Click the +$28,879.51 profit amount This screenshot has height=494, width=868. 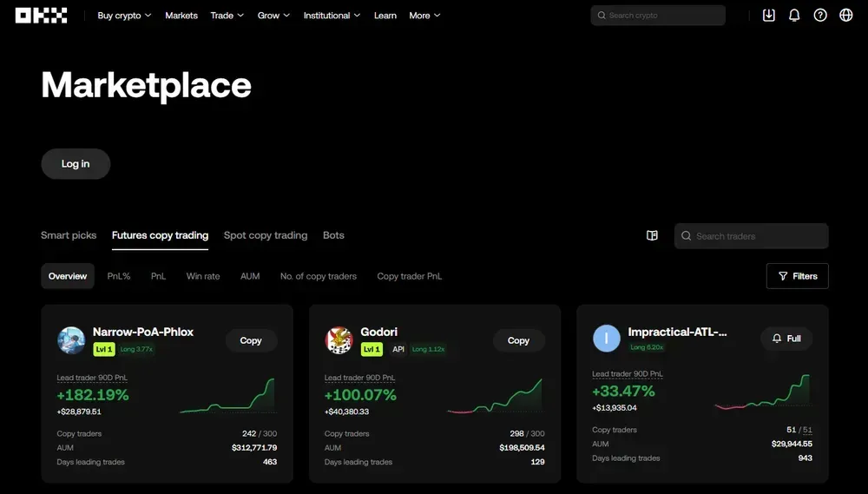coord(79,412)
